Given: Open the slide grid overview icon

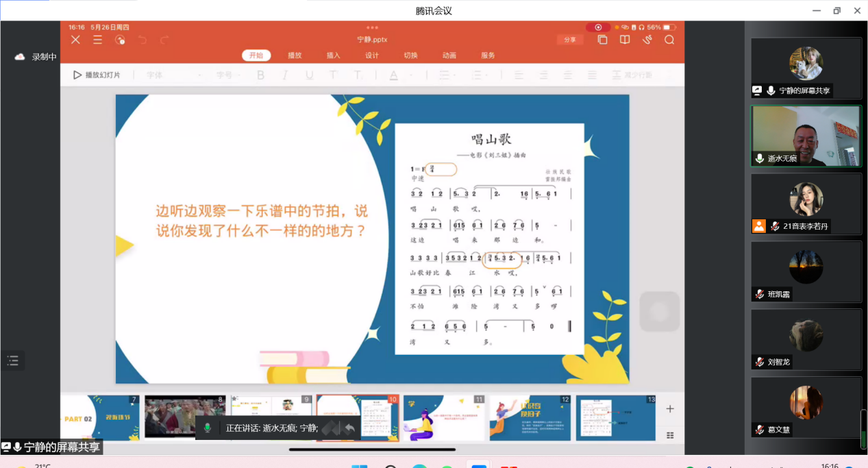Looking at the screenshot, I should (x=670, y=435).
